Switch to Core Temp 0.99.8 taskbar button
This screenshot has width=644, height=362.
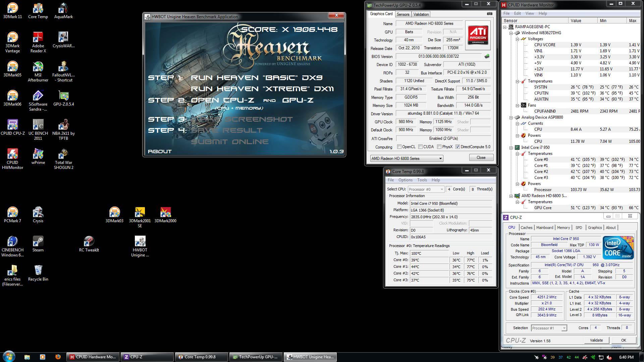[x=201, y=357]
